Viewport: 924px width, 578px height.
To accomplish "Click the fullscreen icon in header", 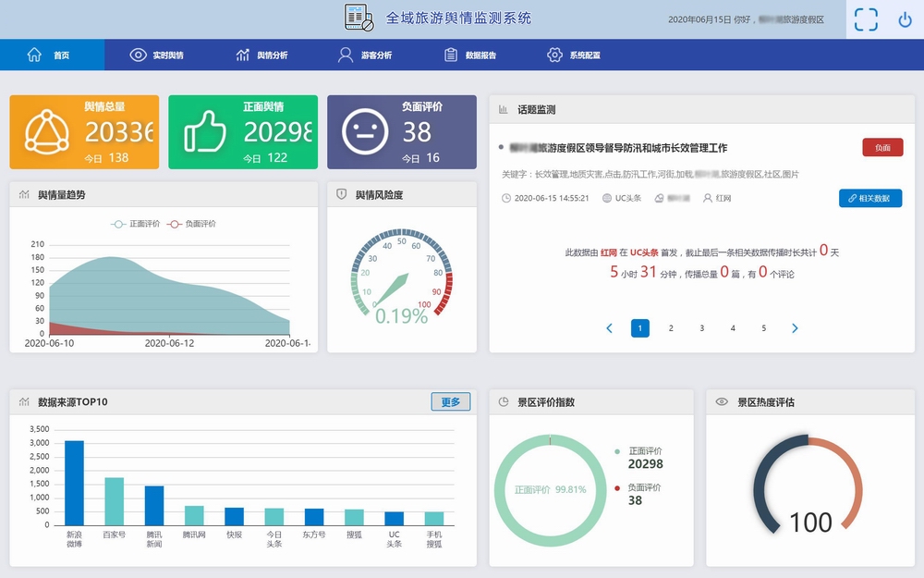I will click(x=866, y=19).
